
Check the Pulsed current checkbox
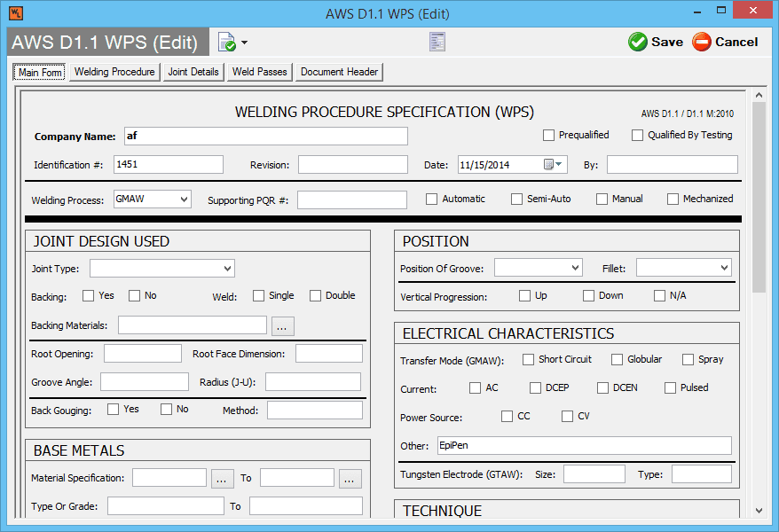pyautogui.click(x=670, y=387)
